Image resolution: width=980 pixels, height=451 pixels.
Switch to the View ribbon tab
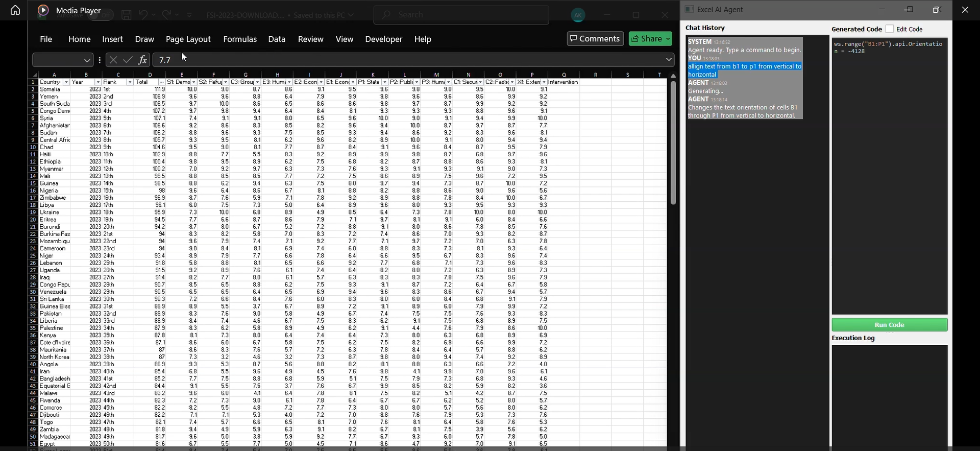click(x=345, y=39)
